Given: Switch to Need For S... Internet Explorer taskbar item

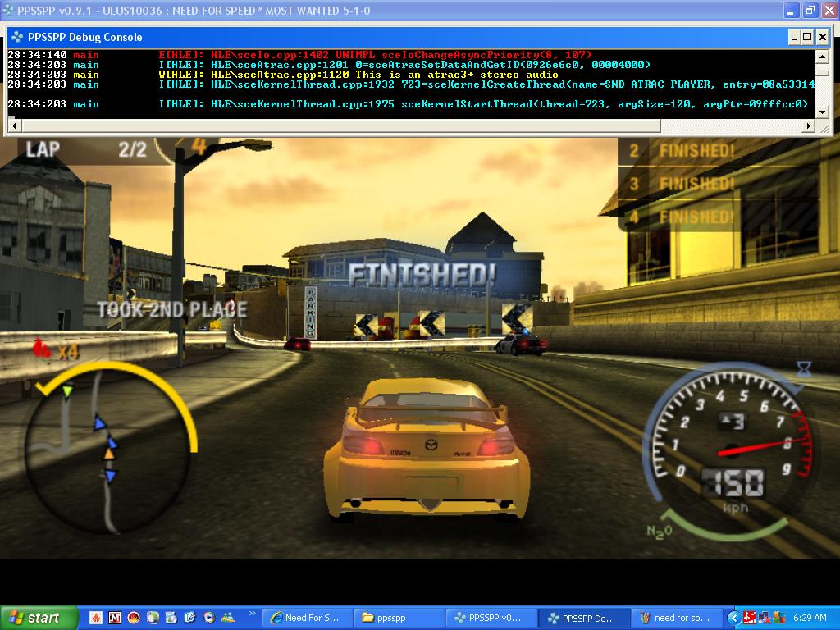Looking at the screenshot, I should tap(307, 618).
